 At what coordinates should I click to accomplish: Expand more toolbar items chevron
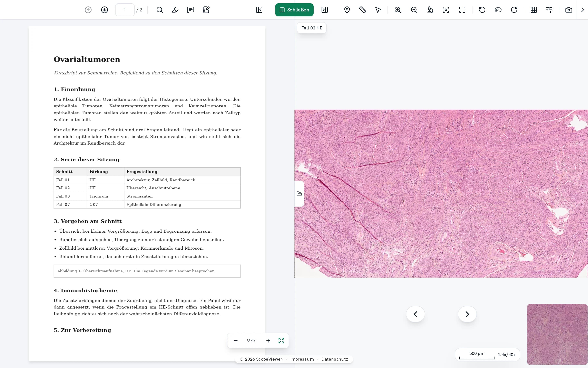coord(582,10)
